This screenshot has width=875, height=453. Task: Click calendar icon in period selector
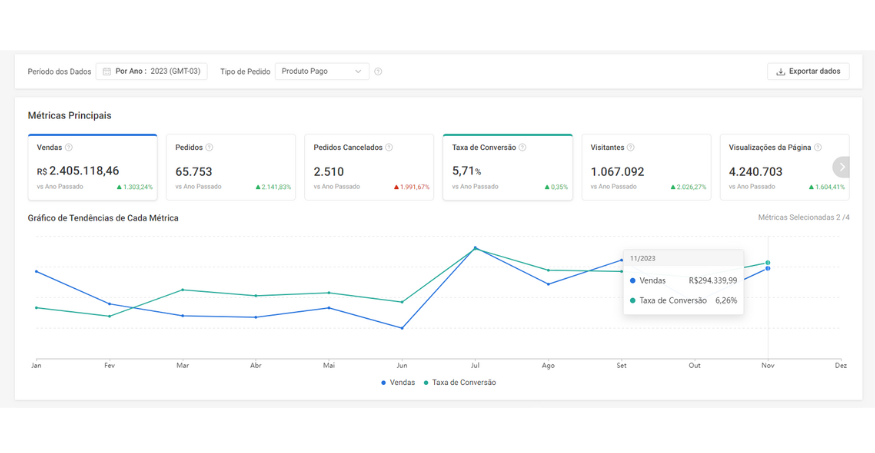(107, 71)
